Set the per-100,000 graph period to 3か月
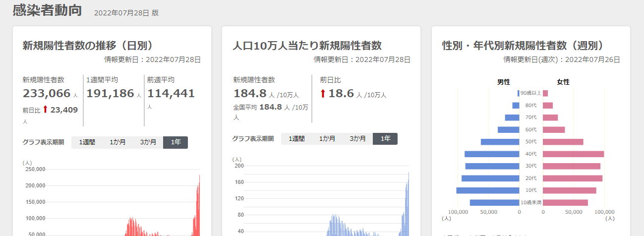Image resolution: width=644 pixels, height=236 pixels. pyautogui.click(x=357, y=139)
